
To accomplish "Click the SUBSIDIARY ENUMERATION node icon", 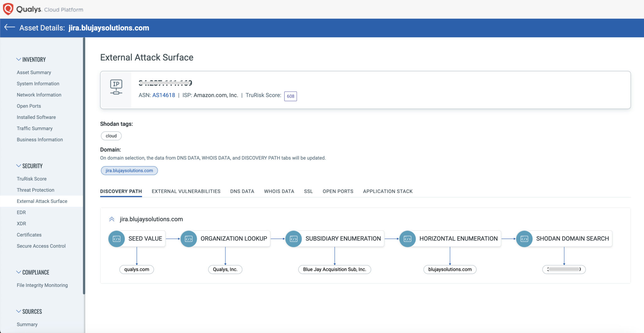I will tap(293, 238).
